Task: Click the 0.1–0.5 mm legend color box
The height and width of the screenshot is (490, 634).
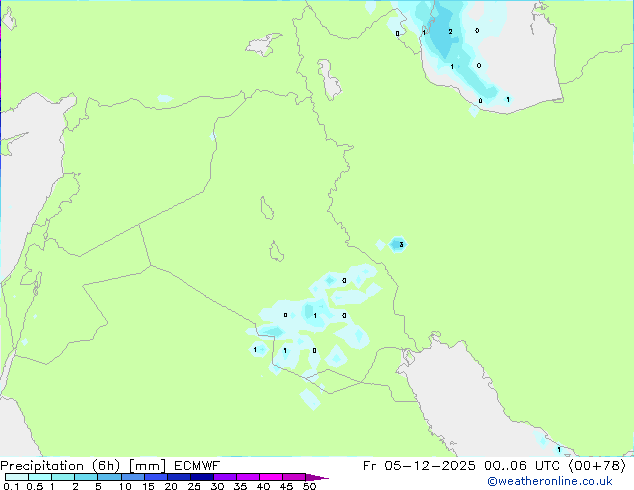Action: (x=17, y=477)
